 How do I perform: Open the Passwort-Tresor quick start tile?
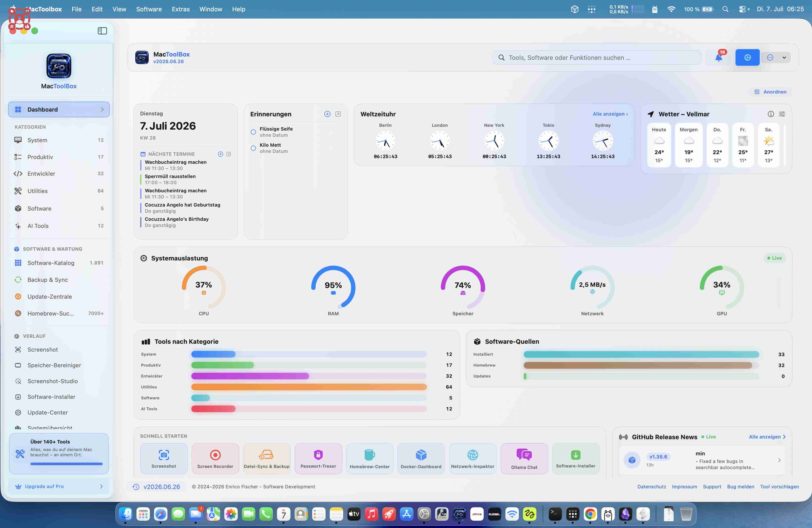click(318, 458)
